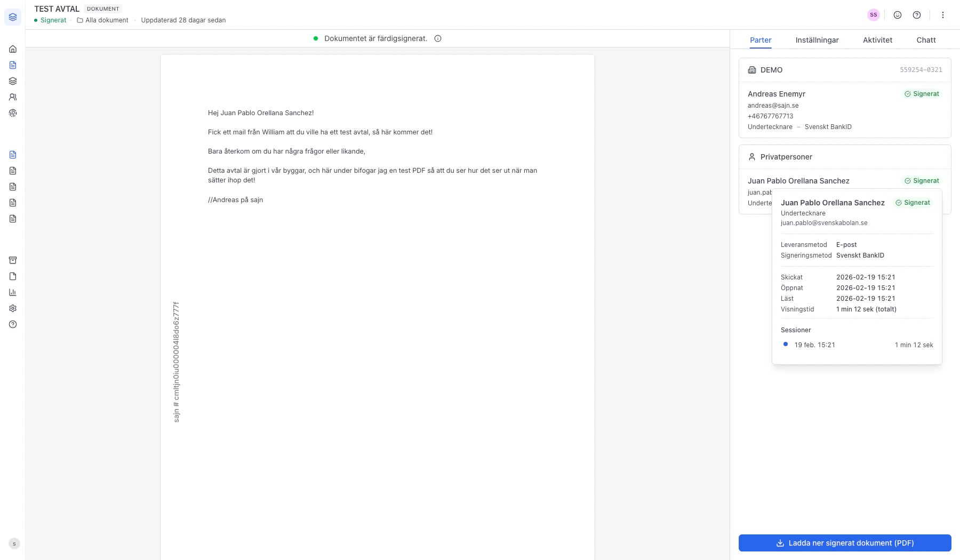960x560 pixels.
Task: Switch to the Inställningar tab
Action: click(x=817, y=40)
